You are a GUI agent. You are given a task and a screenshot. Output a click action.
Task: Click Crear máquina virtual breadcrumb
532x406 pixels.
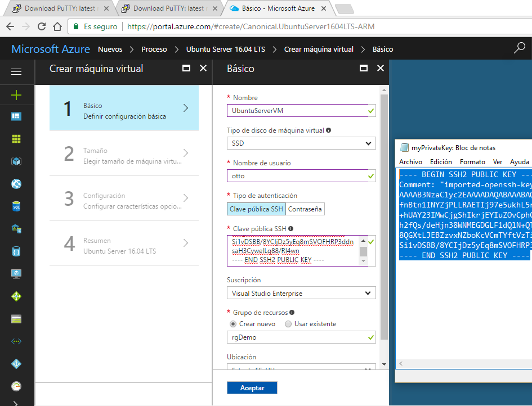click(x=319, y=49)
